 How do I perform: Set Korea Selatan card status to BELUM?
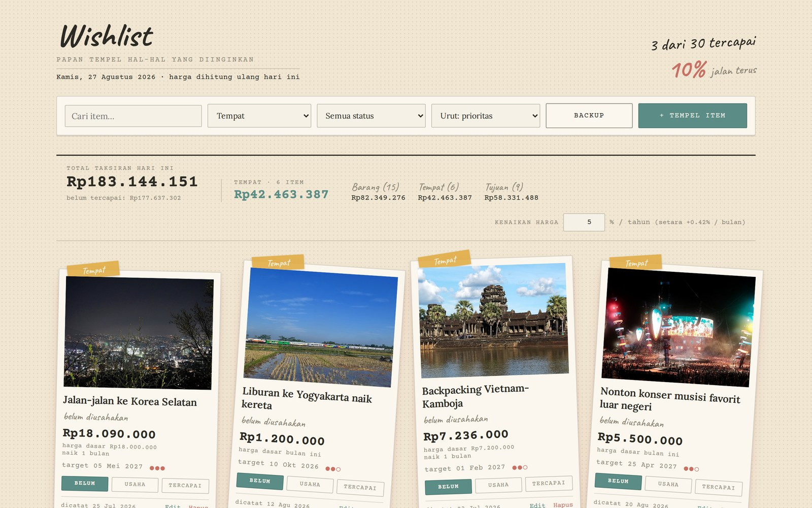pyautogui.click(x=85, y=484)
